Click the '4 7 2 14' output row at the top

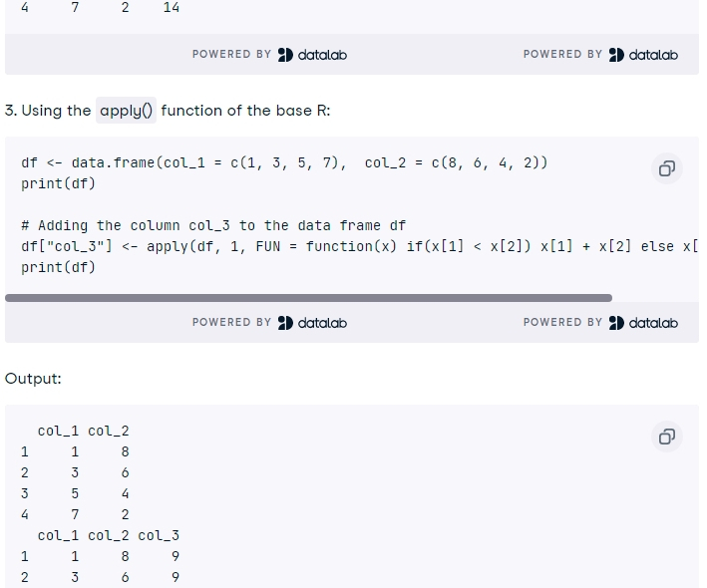tap(100, 7)
